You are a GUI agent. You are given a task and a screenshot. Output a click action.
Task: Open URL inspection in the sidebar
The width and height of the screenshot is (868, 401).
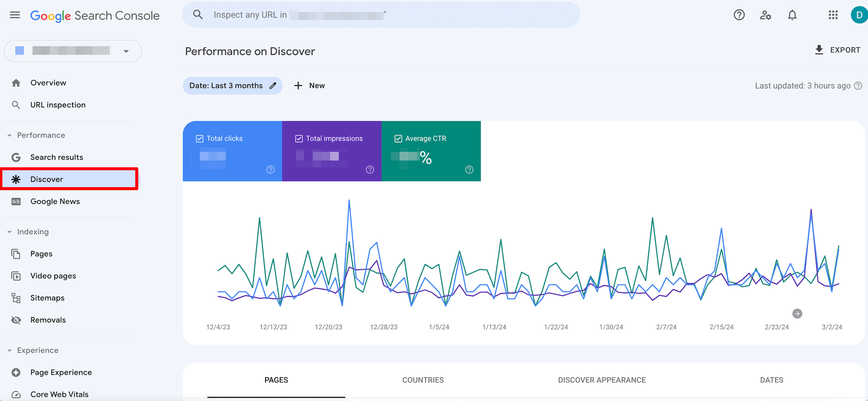coord(58,105)
